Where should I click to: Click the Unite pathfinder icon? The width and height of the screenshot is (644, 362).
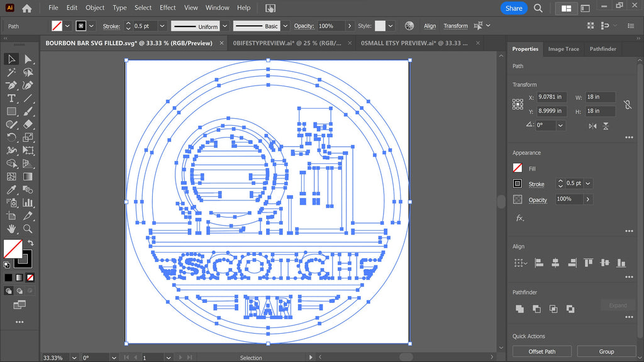(x=519, y=309)
